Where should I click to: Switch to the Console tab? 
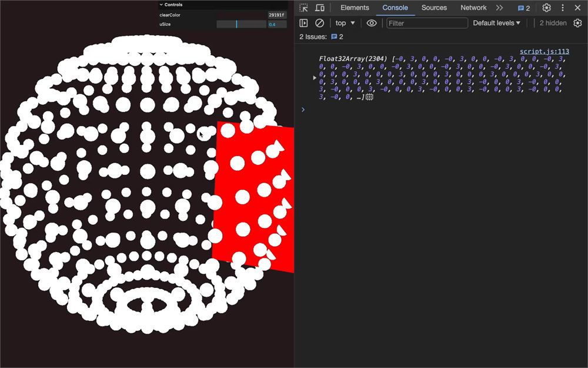[x=395, y=8]
